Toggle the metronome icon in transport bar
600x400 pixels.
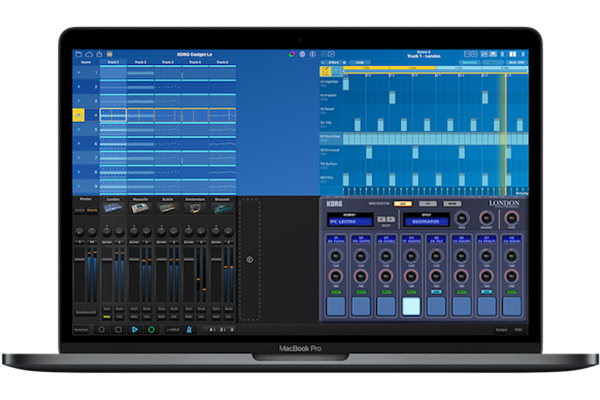tap(189, 329)
